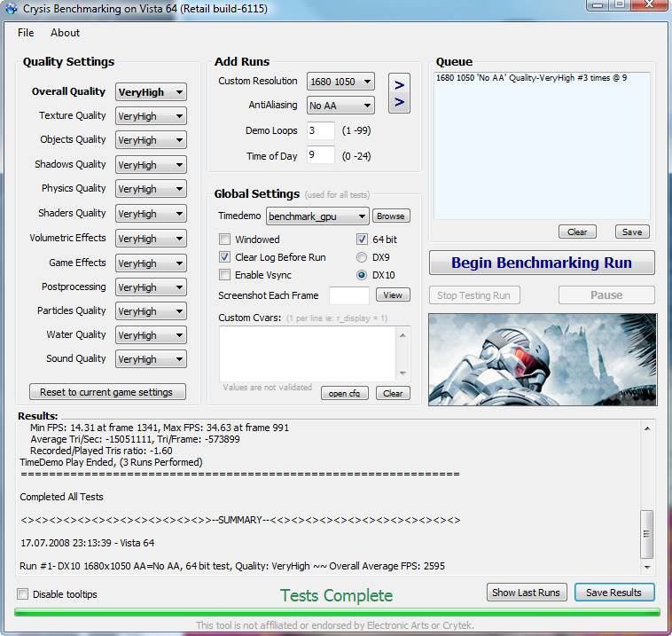Click the Save Results button

point(614,593)
